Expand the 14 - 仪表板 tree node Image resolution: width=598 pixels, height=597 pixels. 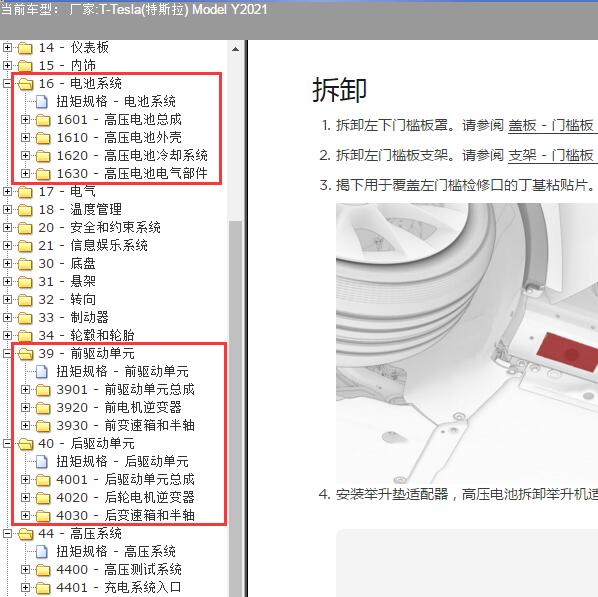click(7, 48)
